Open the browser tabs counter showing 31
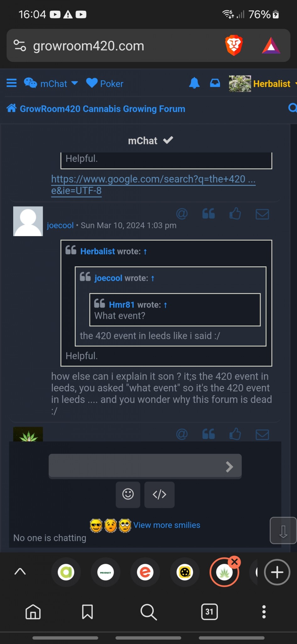This screenshot has width=297, height=644. (x=209, y=612)
